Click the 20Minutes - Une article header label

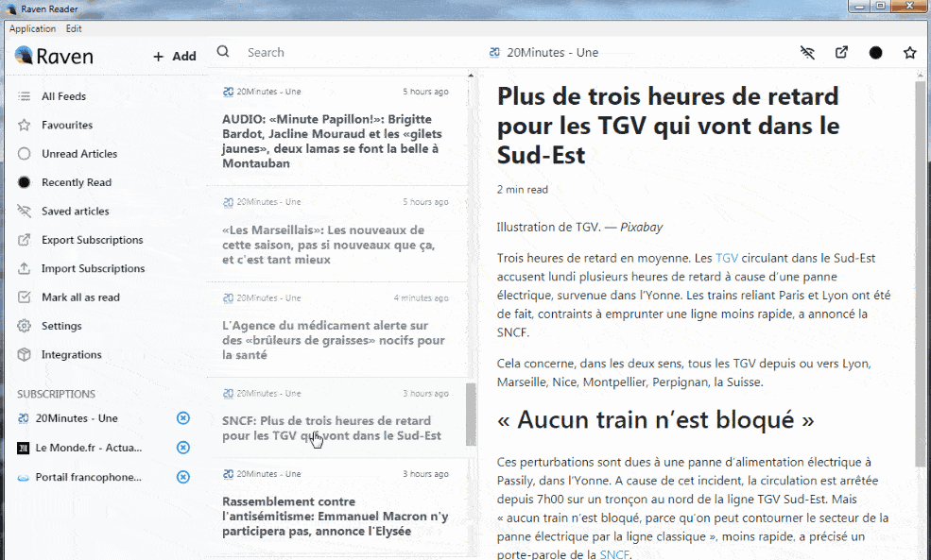[x=552, y=52]
